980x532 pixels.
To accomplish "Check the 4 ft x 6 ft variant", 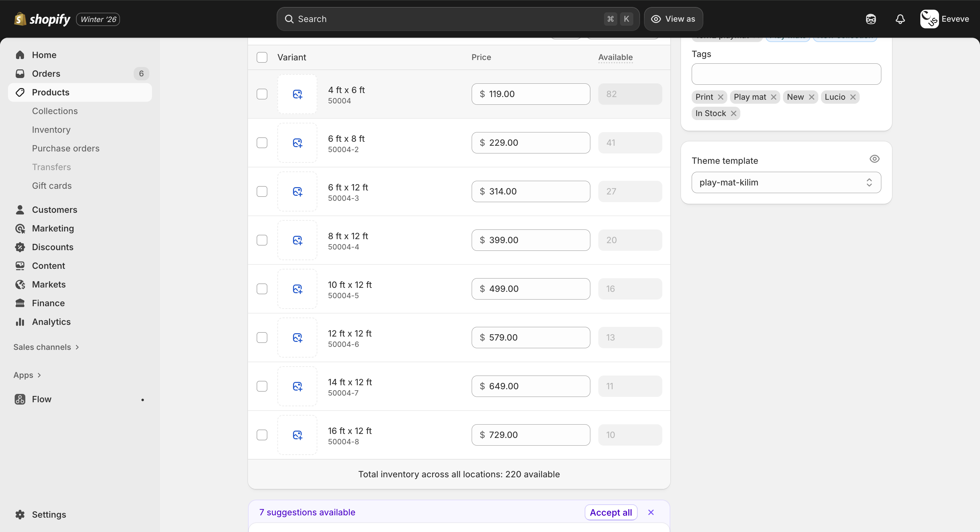I will (262, 94).
